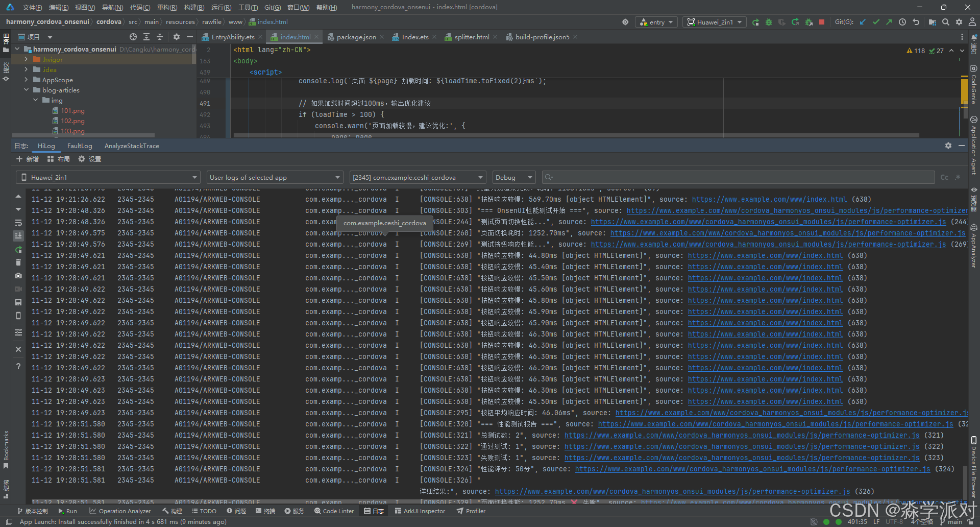The height and width of the screenshot is (527, 980).
Task: Click the 新增 add log button
Action: click(28, 159)
